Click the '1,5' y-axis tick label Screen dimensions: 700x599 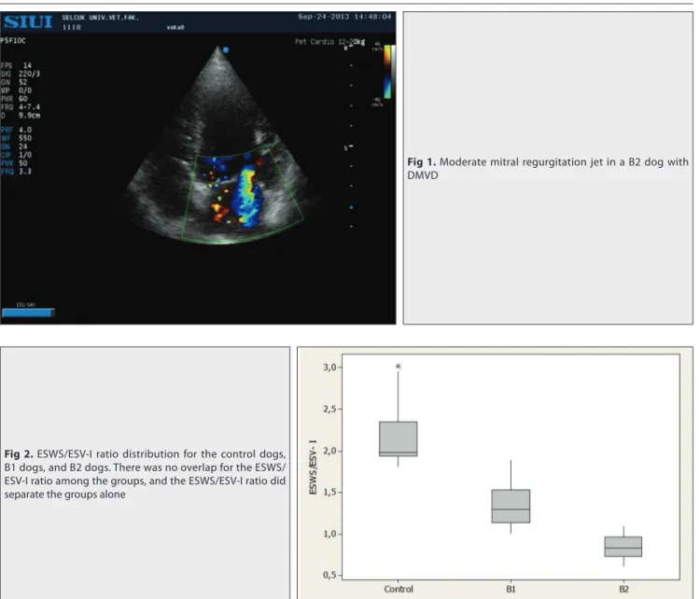329,493
